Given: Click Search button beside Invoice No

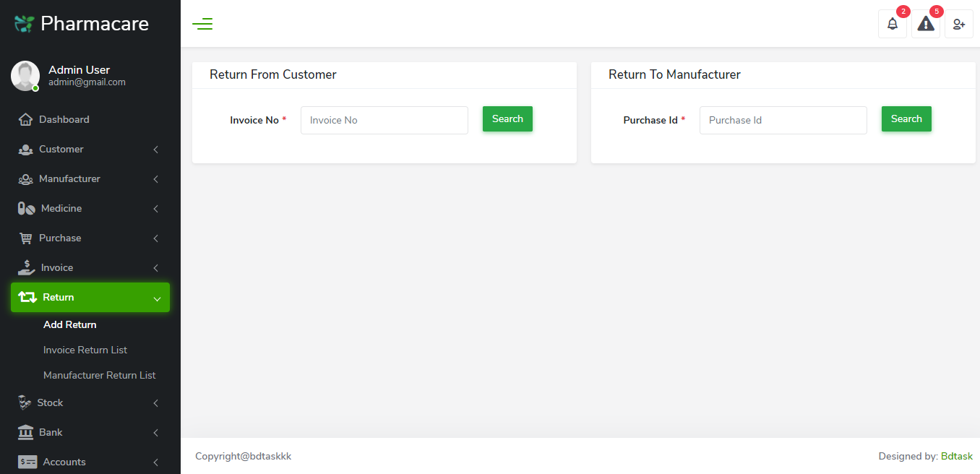Looking at the screenshot, I should [507, 119].
